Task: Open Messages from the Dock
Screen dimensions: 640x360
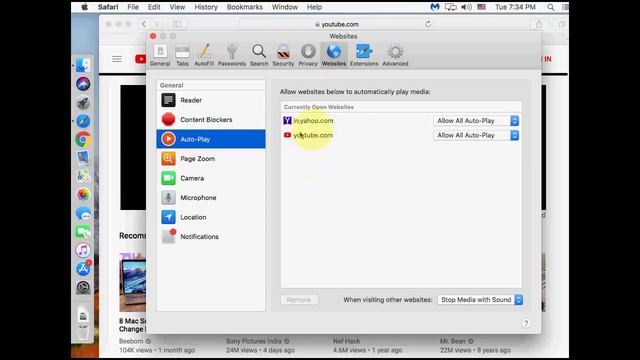Action: [x=83, y=213]
